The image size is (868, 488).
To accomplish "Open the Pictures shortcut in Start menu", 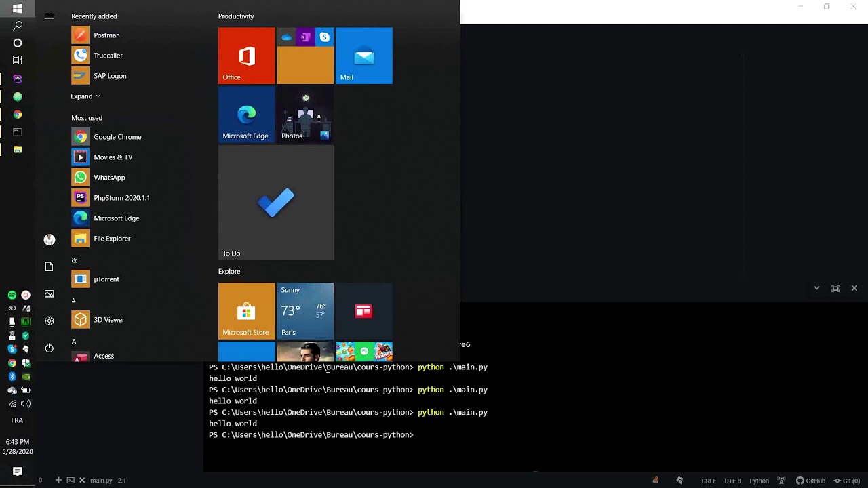I will pos(50,293).
